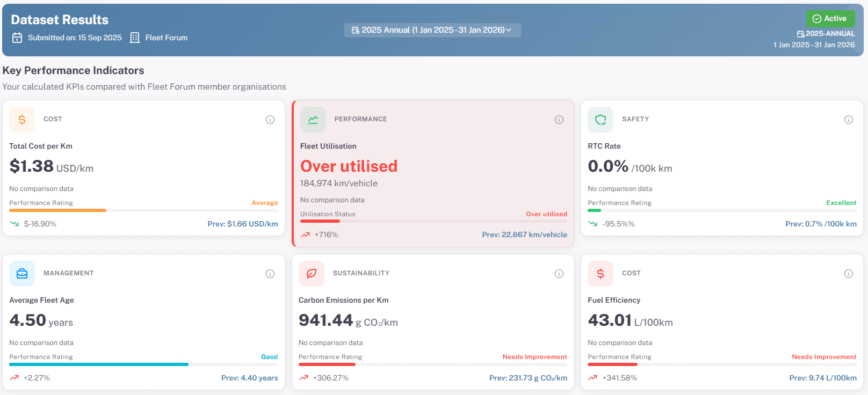Click the leaf icon on Sustainability card

pyautogui.click(x=312, y=274)
